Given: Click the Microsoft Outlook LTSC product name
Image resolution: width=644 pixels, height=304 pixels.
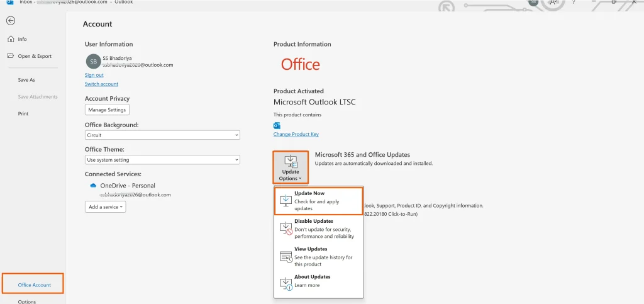Looking at the screenshot, I should click(x=314, y=102).
